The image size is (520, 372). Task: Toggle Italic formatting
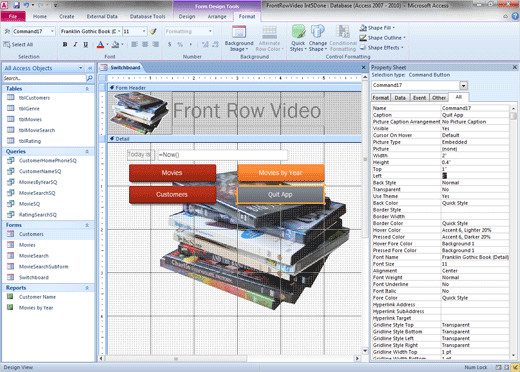pyautogui.click(x=75, y=44)
